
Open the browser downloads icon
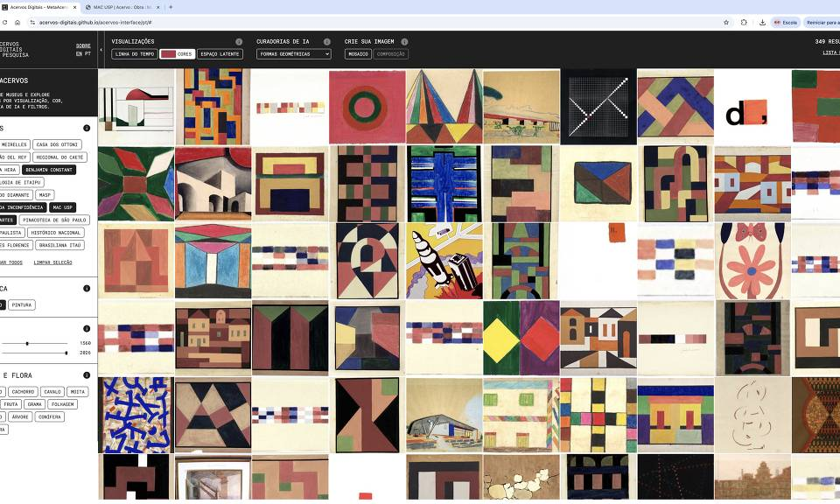click(x=762, y=22)
